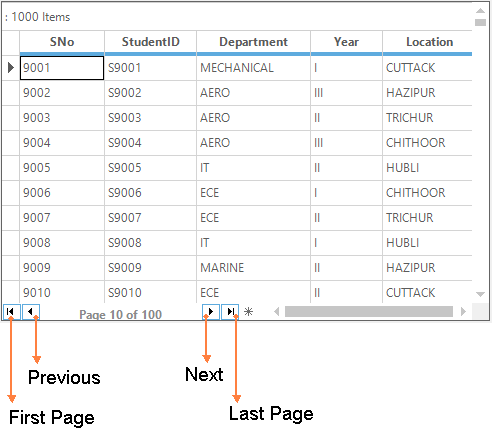
Task: Click the Year column header
Action: coord(346,42)
